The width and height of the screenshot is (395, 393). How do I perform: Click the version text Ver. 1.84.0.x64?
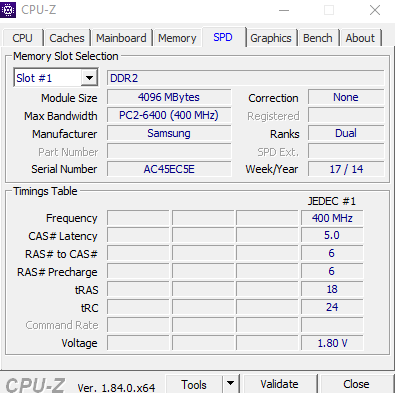[116, 388]
